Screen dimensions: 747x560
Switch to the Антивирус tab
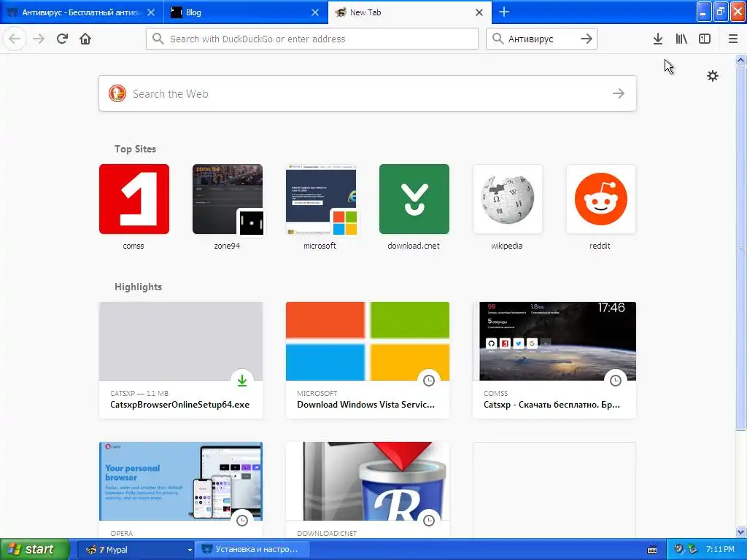click(82, 12)
